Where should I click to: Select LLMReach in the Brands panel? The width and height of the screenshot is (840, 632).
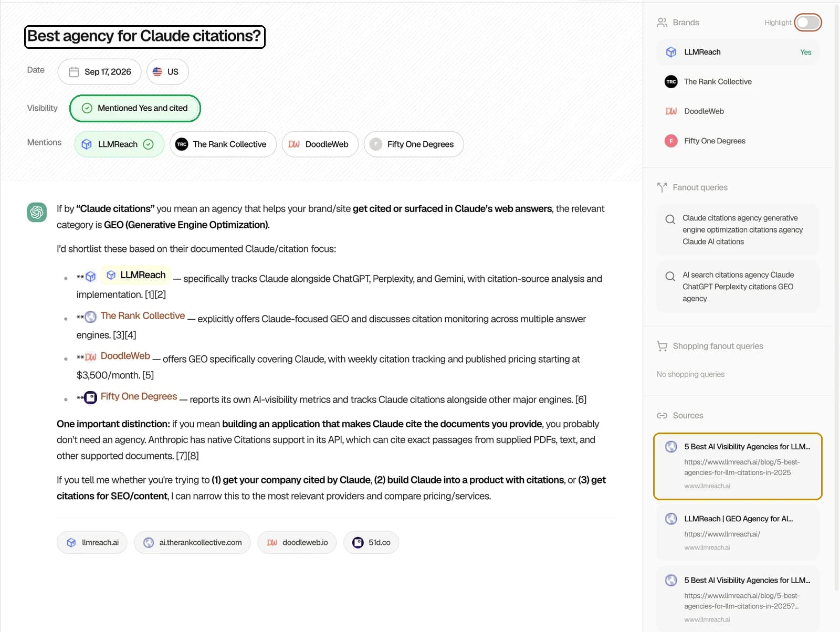pyautogui.click(x=738, y=52)
